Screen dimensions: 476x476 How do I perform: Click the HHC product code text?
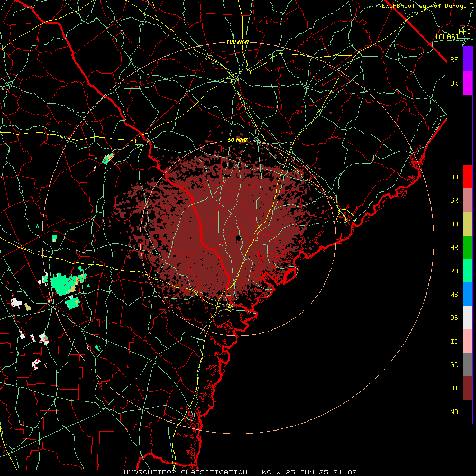(464, 32)
